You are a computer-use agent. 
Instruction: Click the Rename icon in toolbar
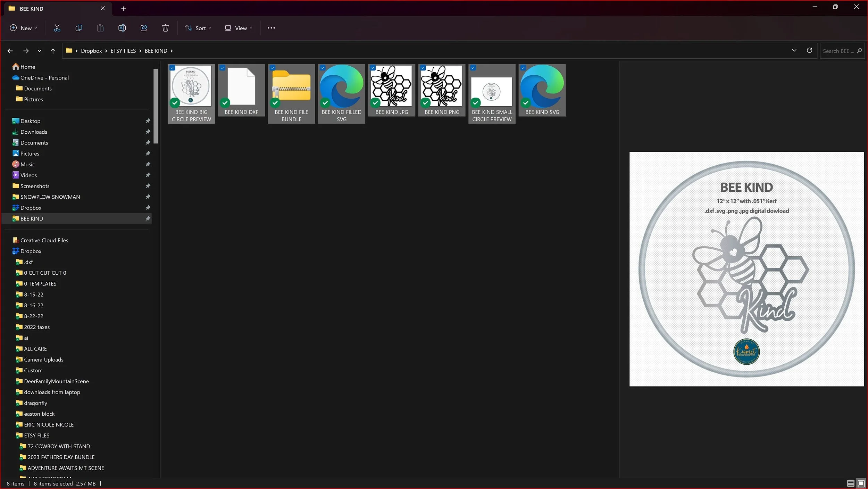tap(122, 28)
